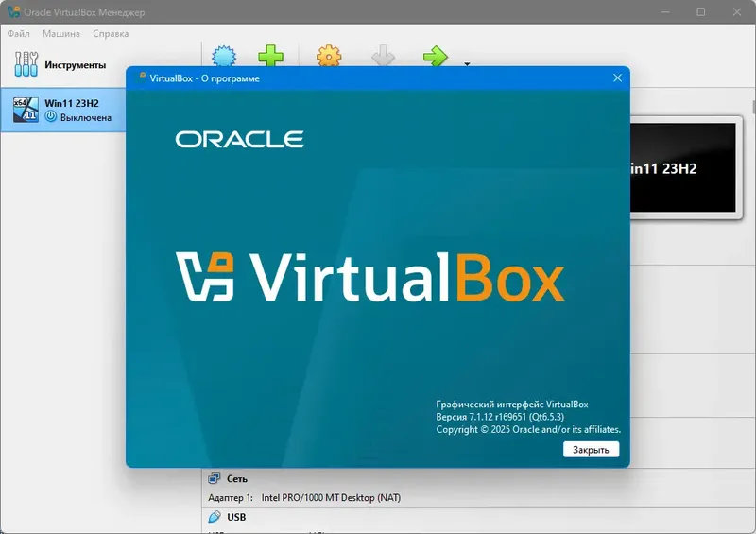The height and width of the screenshot is (534, 756).
Task: Select the Win11 23H2 virtual machine
Action: tap(63, 110)
